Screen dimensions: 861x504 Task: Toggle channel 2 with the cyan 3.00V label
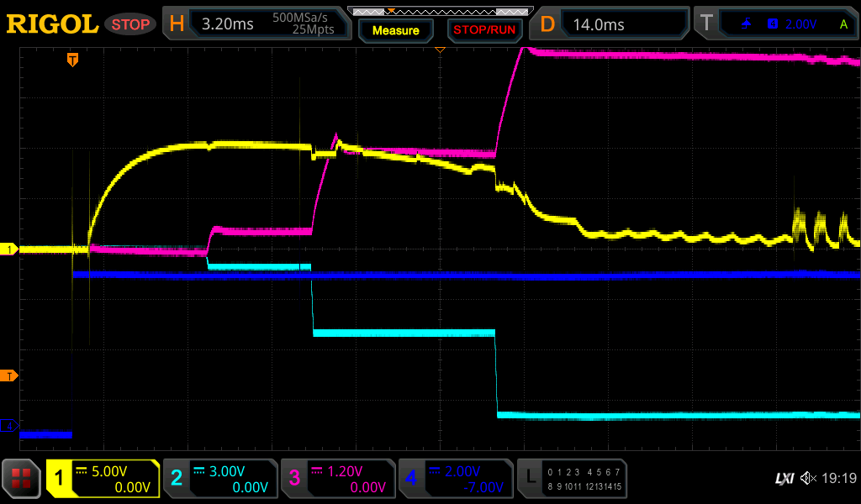[x=220, y=479]
